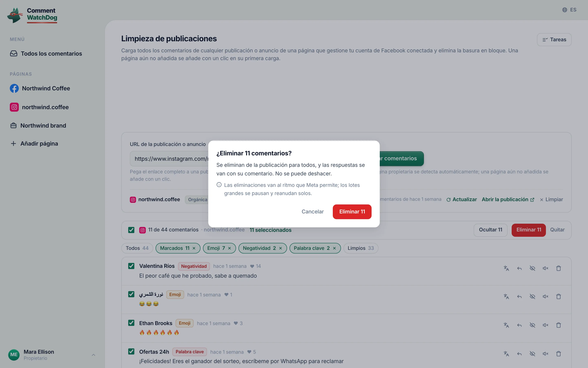Select the Todos 44 filter chip

click(x=137, y=248)
